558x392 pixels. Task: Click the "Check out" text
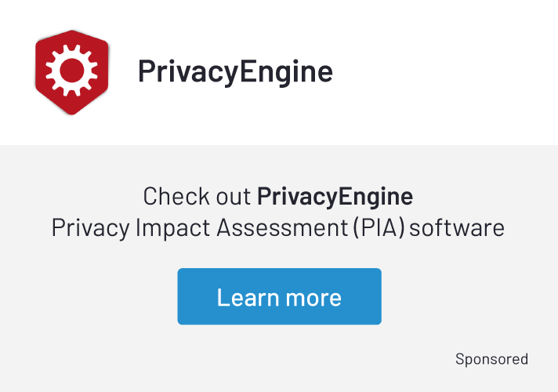197,195
